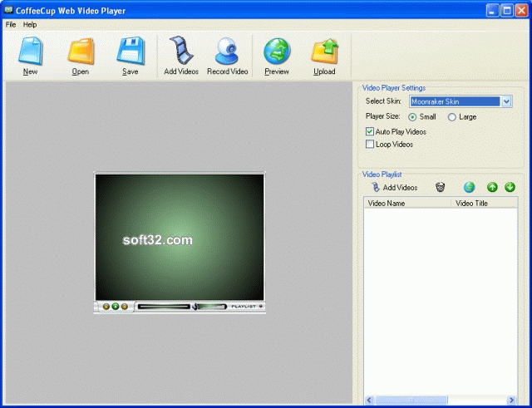Click the green play button on the player

(x=116, y=307)
